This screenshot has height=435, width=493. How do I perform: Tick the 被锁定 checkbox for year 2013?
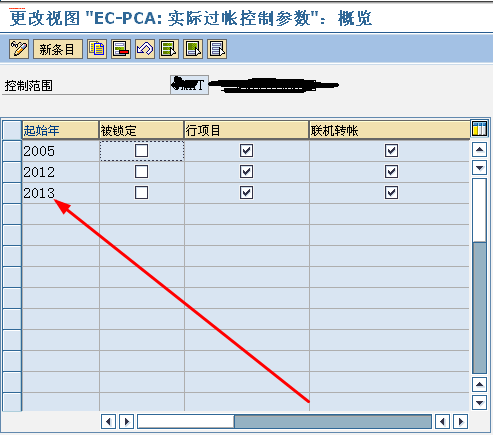(x=141, y=193)
